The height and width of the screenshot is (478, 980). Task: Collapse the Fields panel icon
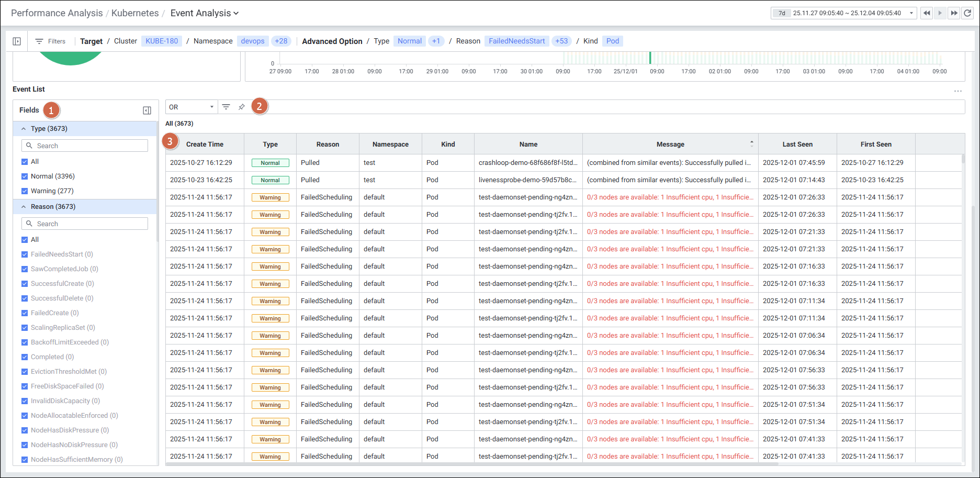[x=147, y=110]
